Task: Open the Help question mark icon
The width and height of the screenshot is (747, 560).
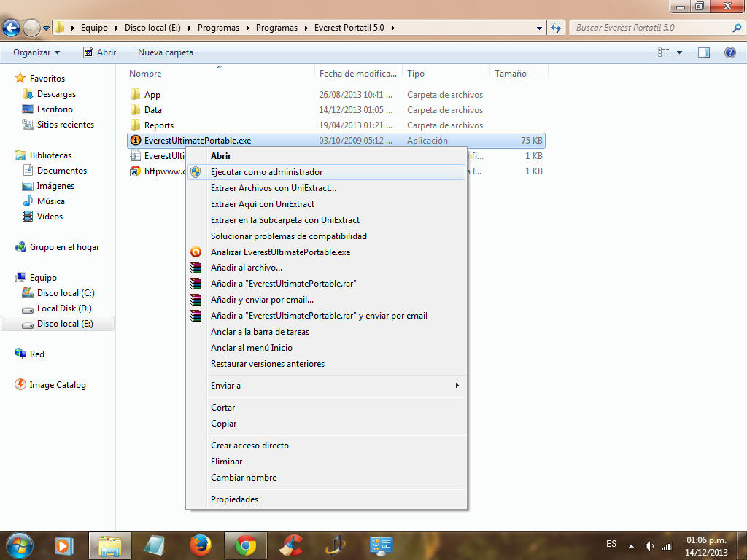Action: click(x=729, y=52)
